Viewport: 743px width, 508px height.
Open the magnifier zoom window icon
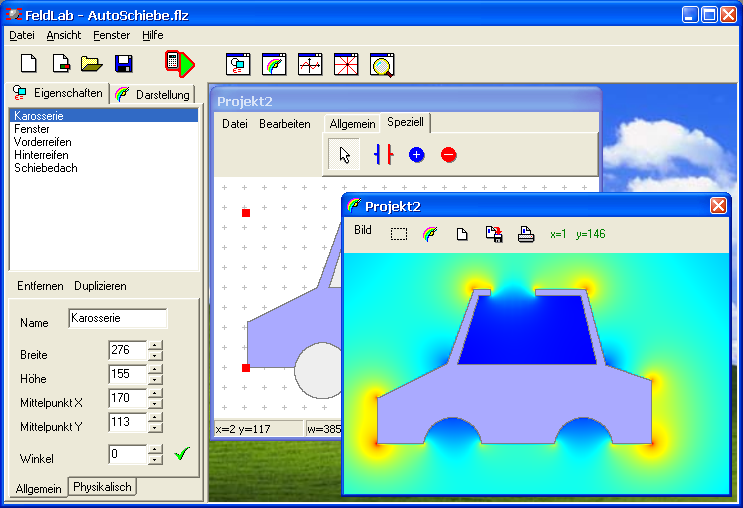click(382, 65)
